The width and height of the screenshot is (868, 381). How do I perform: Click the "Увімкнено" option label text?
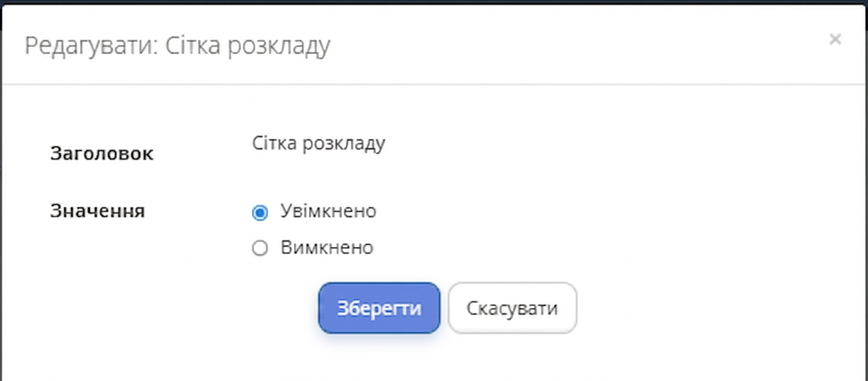pyautogui.click(x=328, y=212)
